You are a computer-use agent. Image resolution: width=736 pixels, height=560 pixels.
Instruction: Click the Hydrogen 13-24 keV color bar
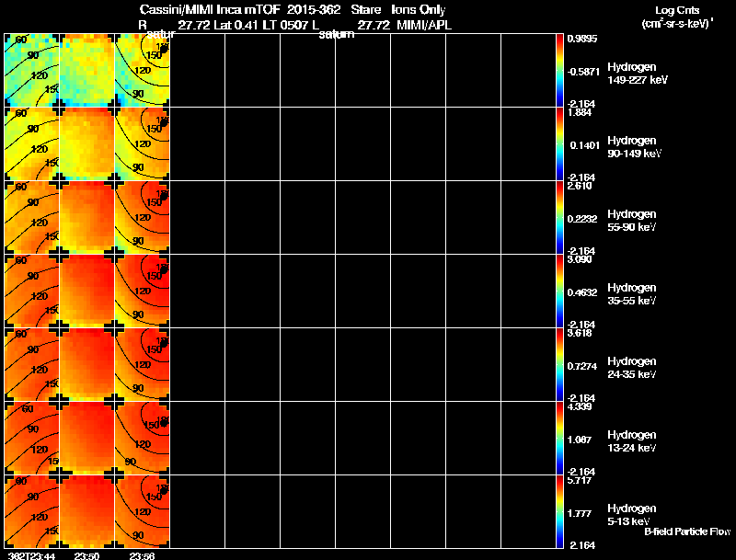pos(559,439)
